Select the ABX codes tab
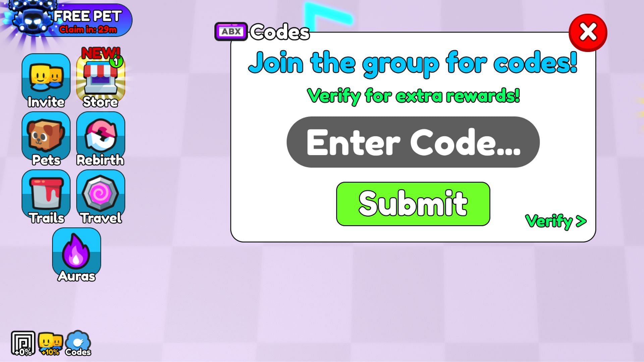This screenshot has width=644, height=362. click(x=230, y=32)
